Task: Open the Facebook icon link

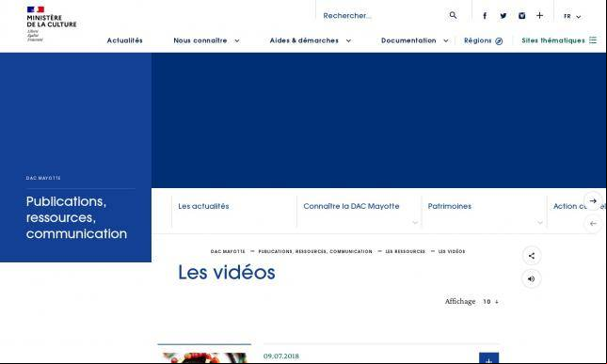Action: coord(485,16)
